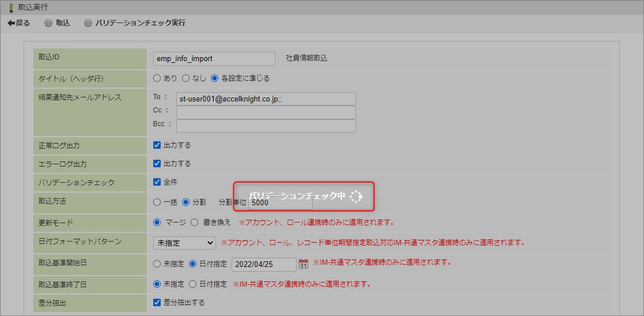Click the 取込ID text field

point(214,59)
